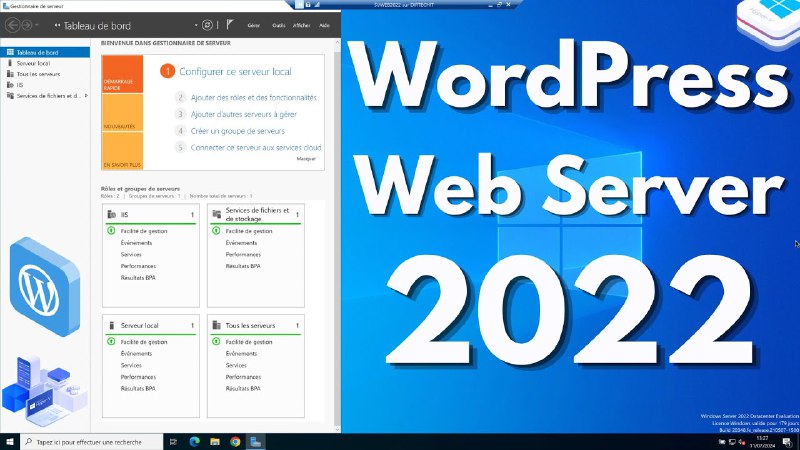This screenshot has width=800, height=450.
Task: Click the volume icon in system tray
Action: click(x=742, y=442)
